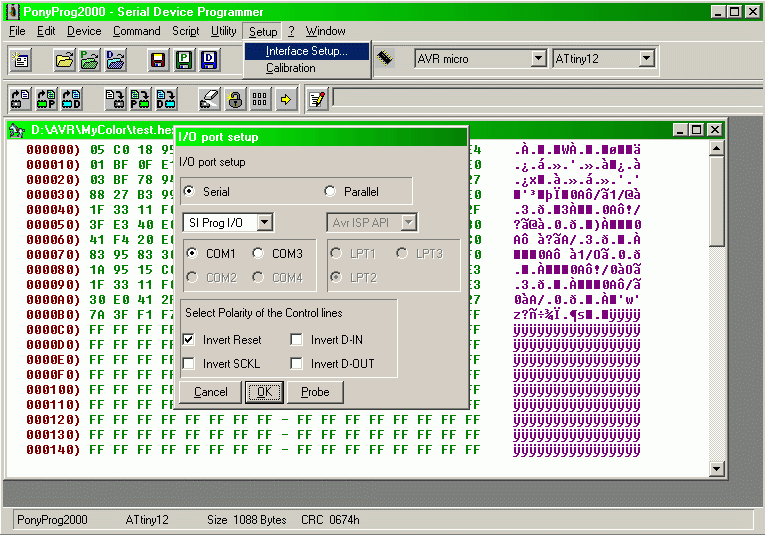Select the LPT3 radio button
765x535 pixels.
402,253
